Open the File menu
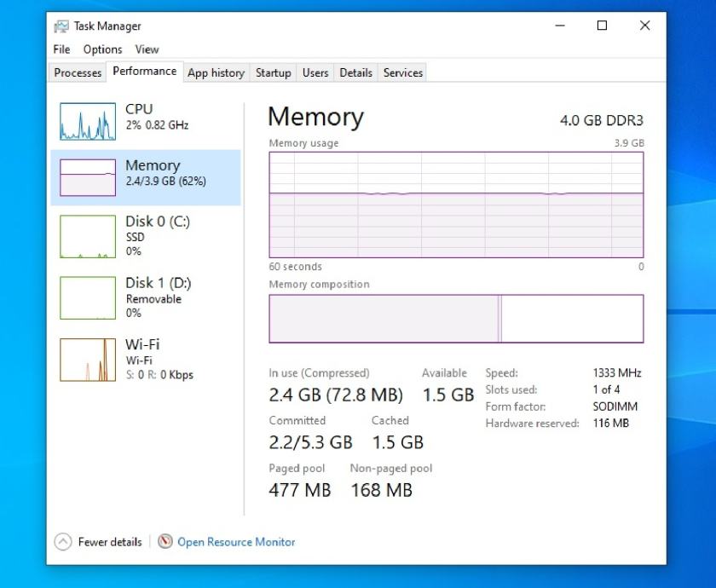This screenshot has width=716, height=588. [61, 49]
